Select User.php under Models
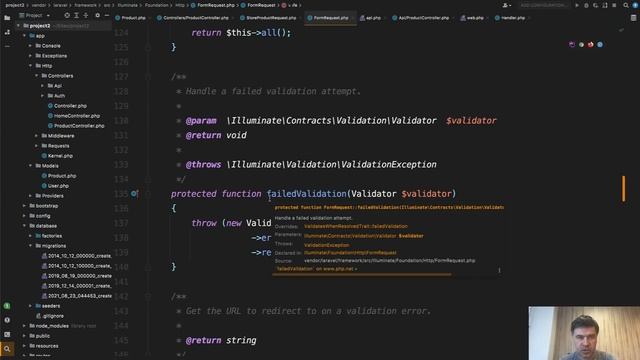This screenshot has height=360, width=640. pos(55,186)
